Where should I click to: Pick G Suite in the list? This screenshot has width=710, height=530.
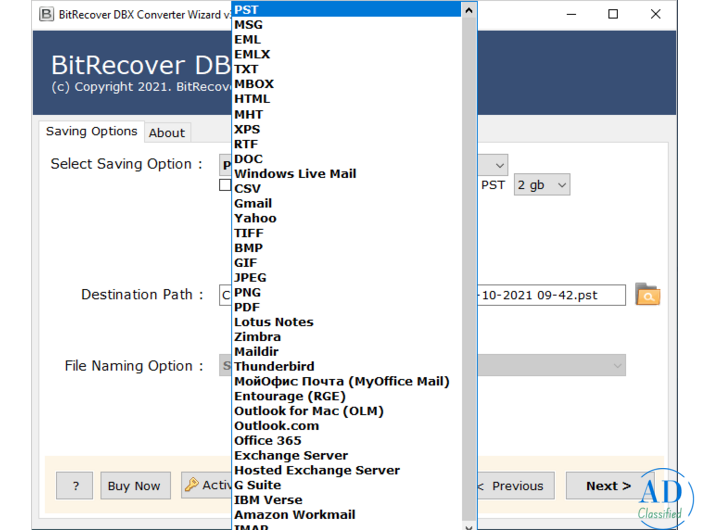point(347,485)
